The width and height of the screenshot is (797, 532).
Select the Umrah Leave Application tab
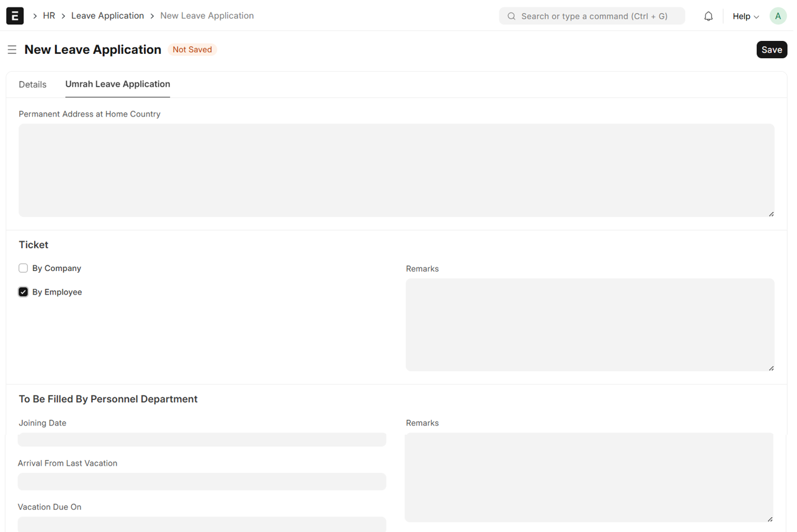[117, 84]
